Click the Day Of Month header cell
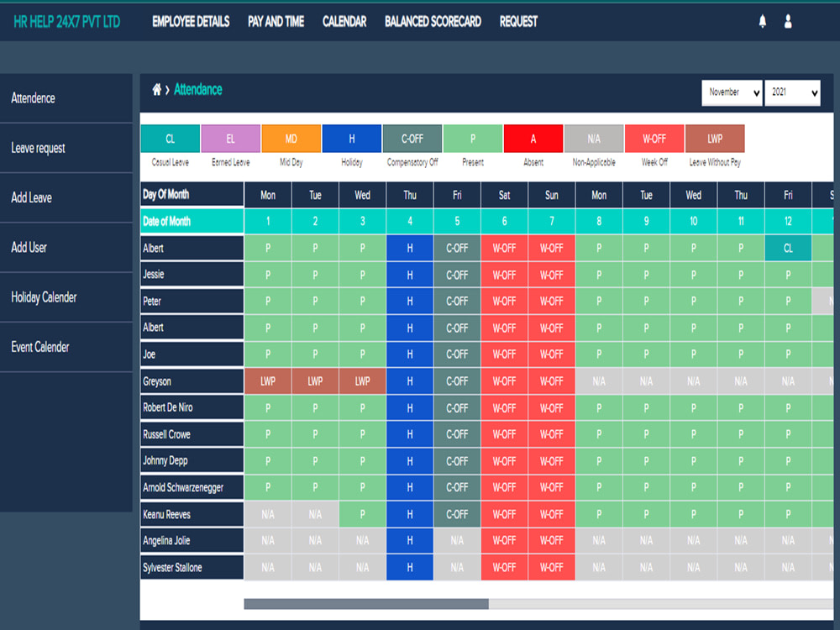 pos(192,195)
